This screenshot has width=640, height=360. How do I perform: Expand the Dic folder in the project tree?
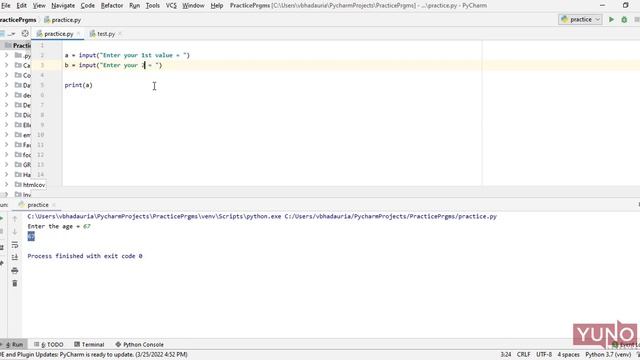pos(6,115)
